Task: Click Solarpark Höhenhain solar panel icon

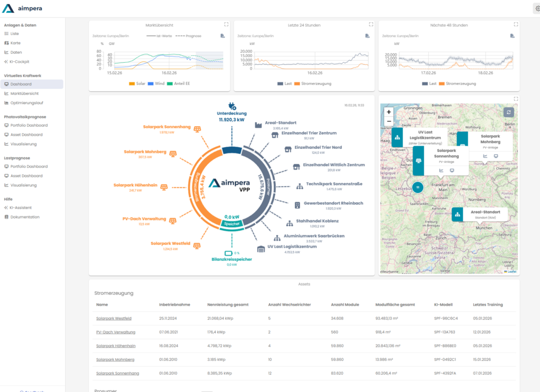Action: (164, 187)
